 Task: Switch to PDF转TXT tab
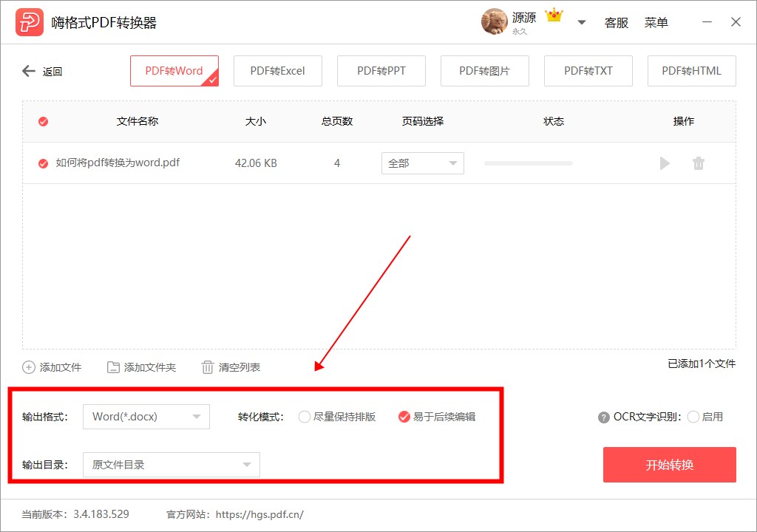coord(588,71)
